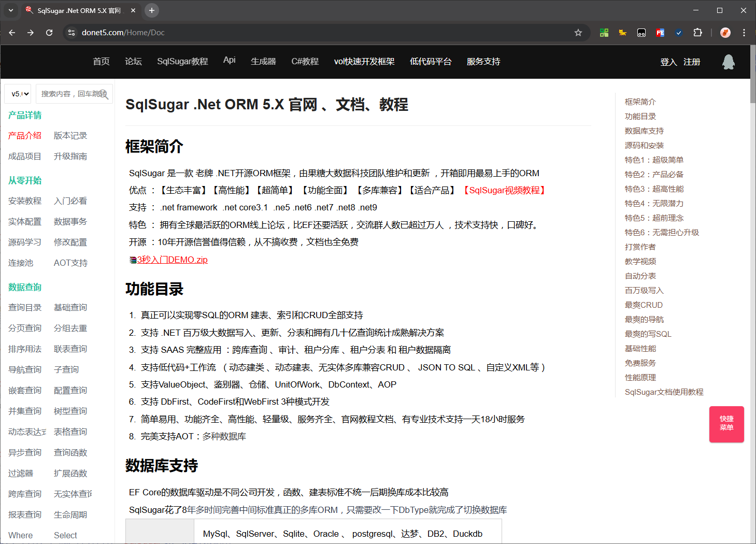This screenshot has width=756, height=544.
Task: Click the 快捷菜单 red button
Action: 726,424
